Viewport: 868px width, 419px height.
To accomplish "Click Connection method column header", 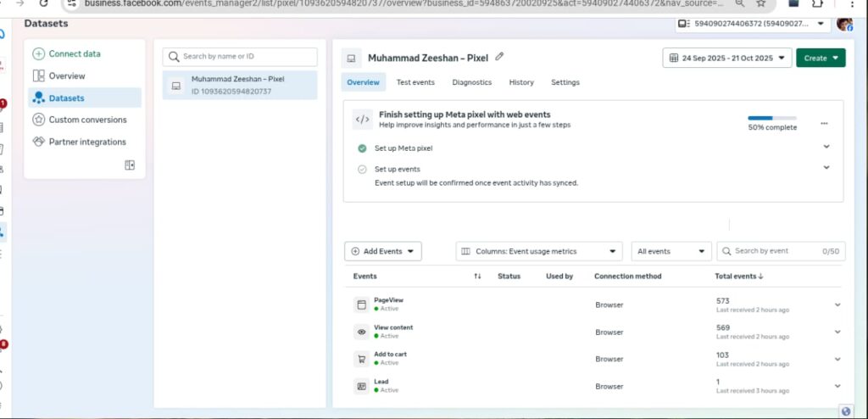I will point(628,276).
